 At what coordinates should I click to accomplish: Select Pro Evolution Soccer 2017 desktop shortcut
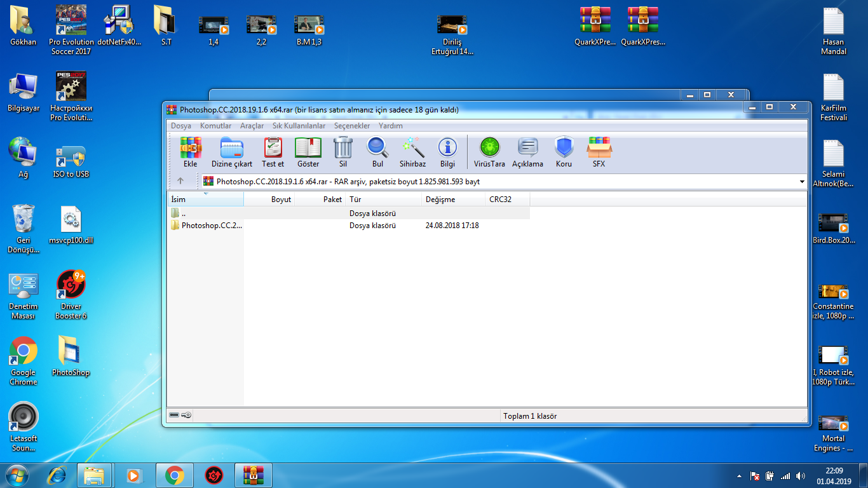pos(71,29)
